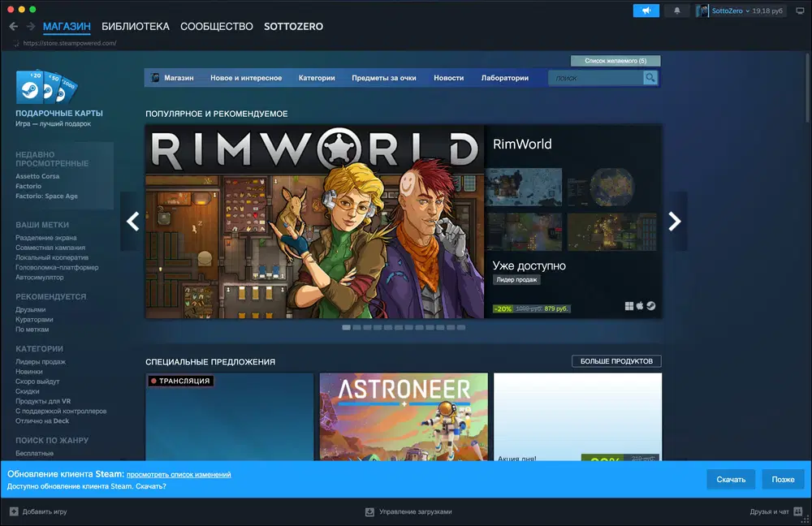Image resolution: width=812 pixels, height=526 pixels.
Task: Click the store search input field
Action: point(595,78)
